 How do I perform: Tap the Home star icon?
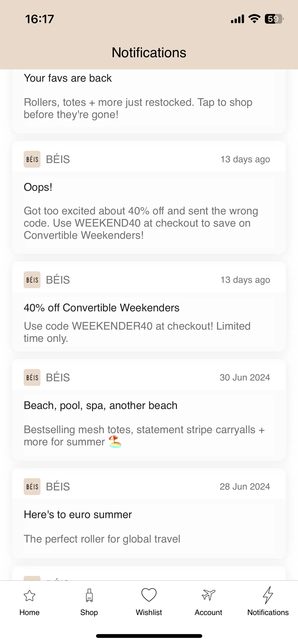[30, 595]
